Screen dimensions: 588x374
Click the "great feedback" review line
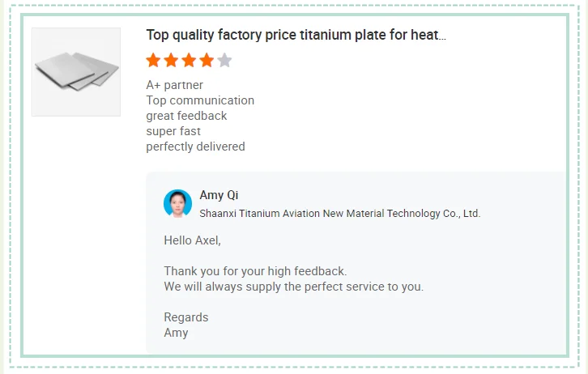(186, 116)
